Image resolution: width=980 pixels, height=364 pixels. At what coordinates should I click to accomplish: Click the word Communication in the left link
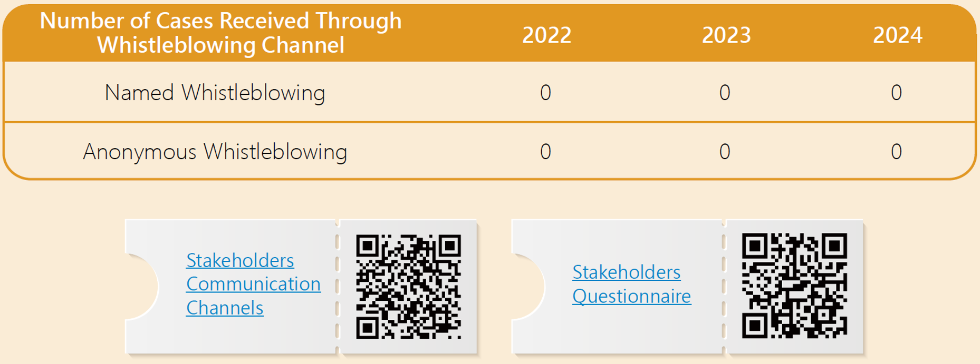pos(253,284)
